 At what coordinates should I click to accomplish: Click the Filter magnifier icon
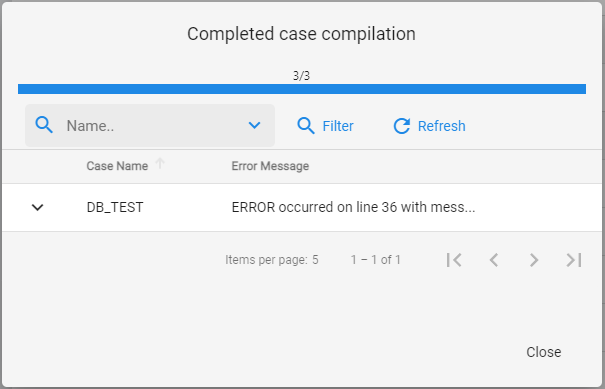tap(306, 126)
